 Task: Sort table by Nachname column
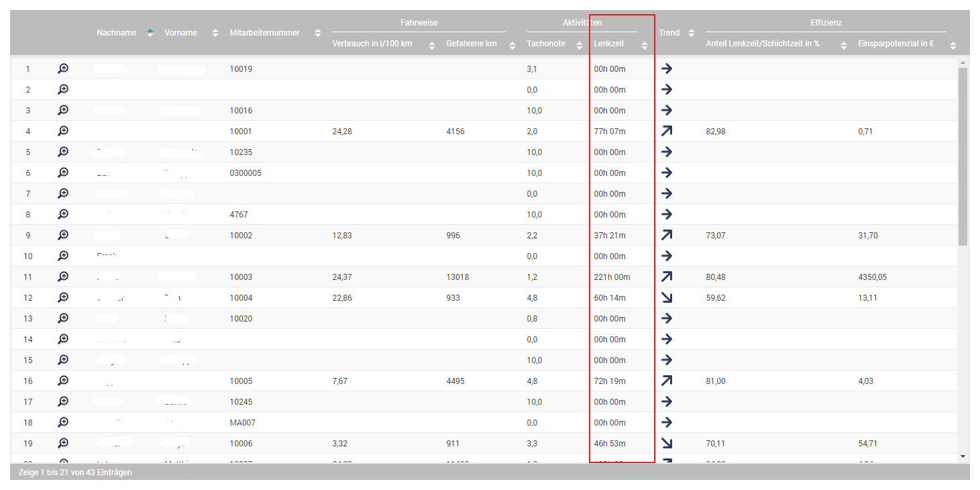(117, 33)
